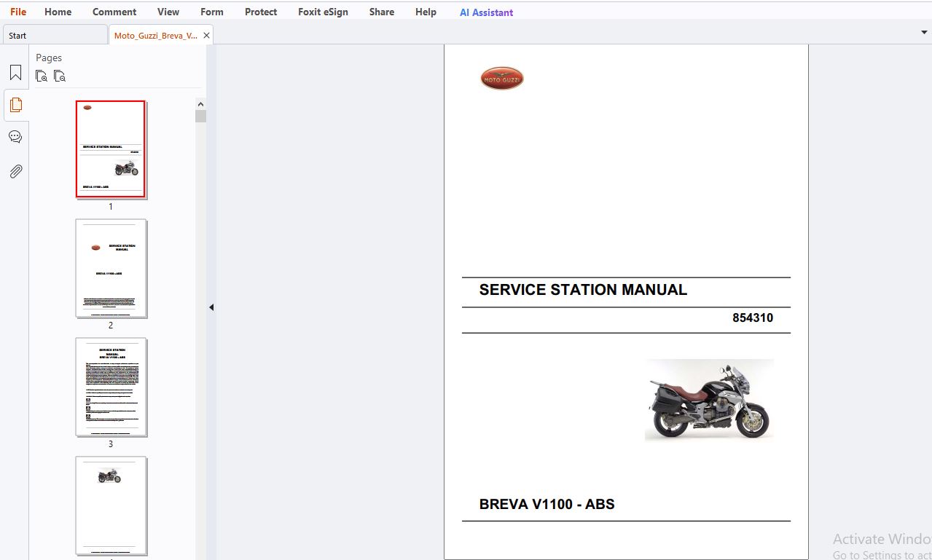932x560 pixels.
Task: Click the reduce page thumbnails icon
Action: 60,76
